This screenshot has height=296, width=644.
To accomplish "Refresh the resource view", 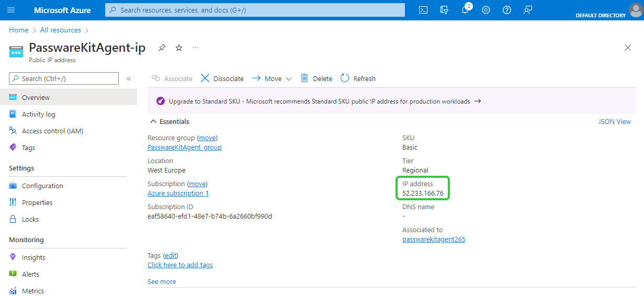I will point(358,78).
